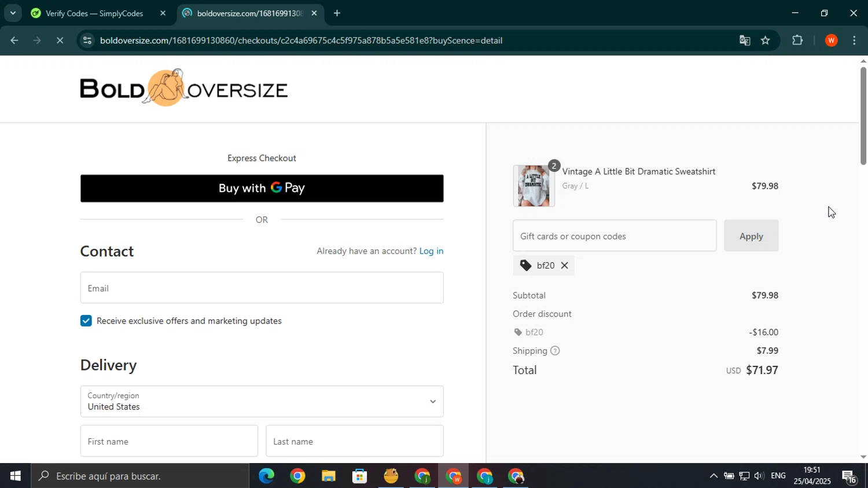Click the Google Translate icon in address bar
Screen dimensions: 868x488
coord(745,41)
